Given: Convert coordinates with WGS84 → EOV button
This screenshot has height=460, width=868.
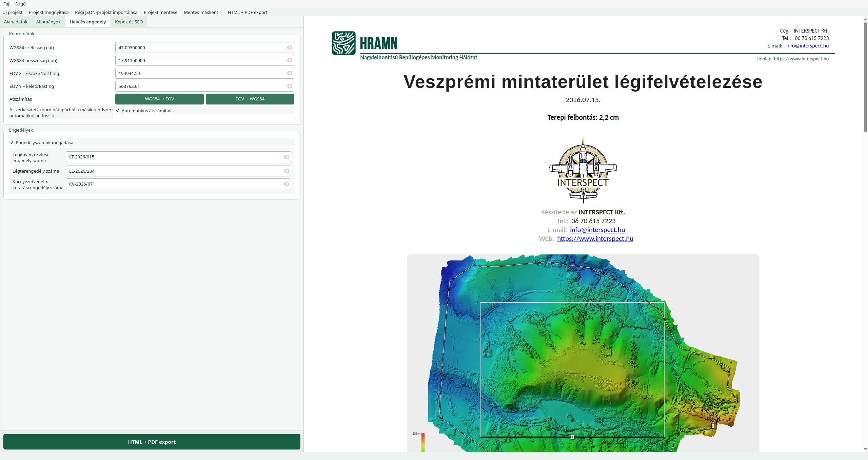Looking at the screenshot, I should (x=159, y=99).
